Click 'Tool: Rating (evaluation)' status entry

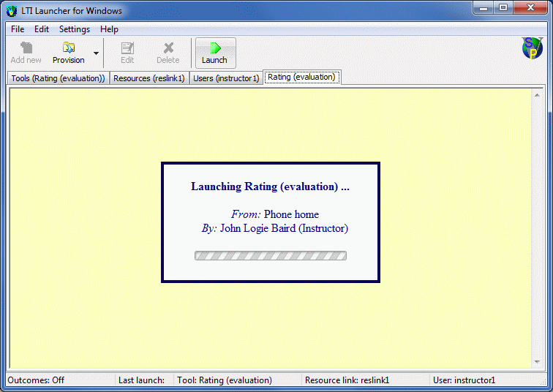225,380
